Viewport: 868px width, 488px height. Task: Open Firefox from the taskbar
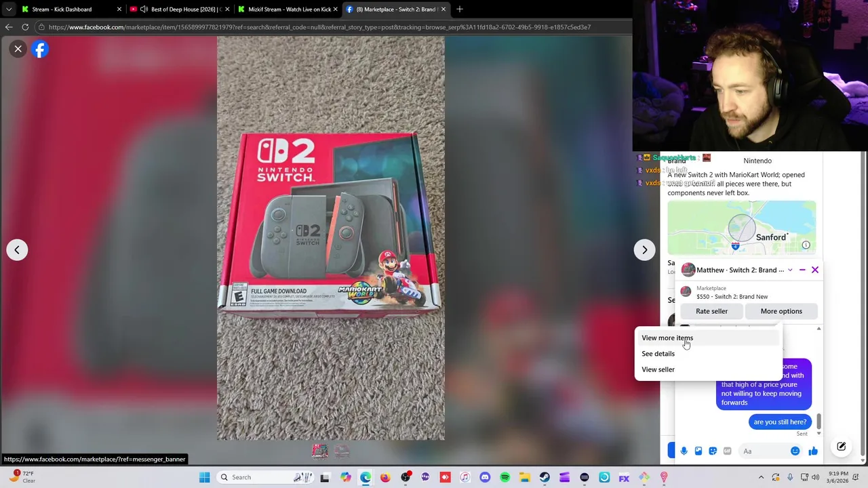[385, 477]
